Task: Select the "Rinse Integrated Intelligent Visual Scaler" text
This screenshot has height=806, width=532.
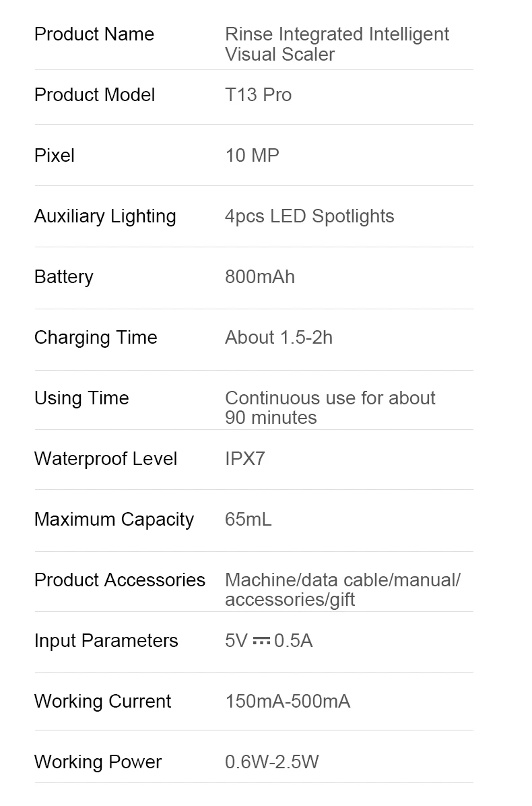Action: click(337, 44)
